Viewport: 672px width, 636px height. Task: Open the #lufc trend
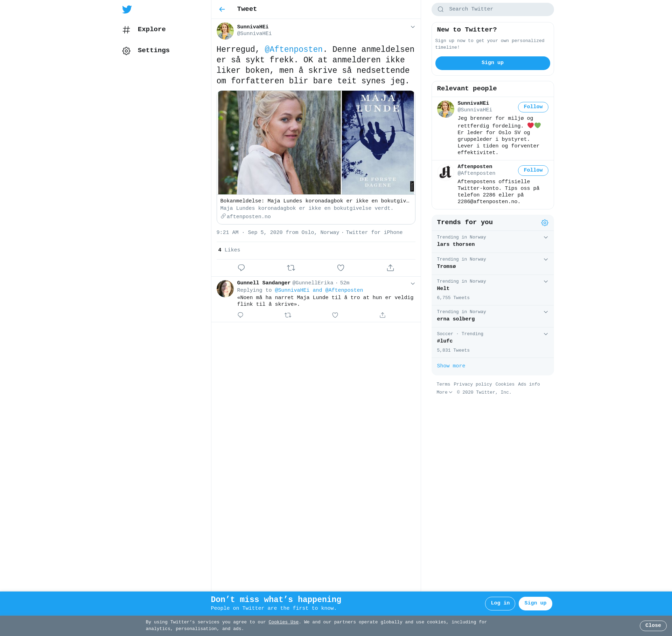click(492, 343)
